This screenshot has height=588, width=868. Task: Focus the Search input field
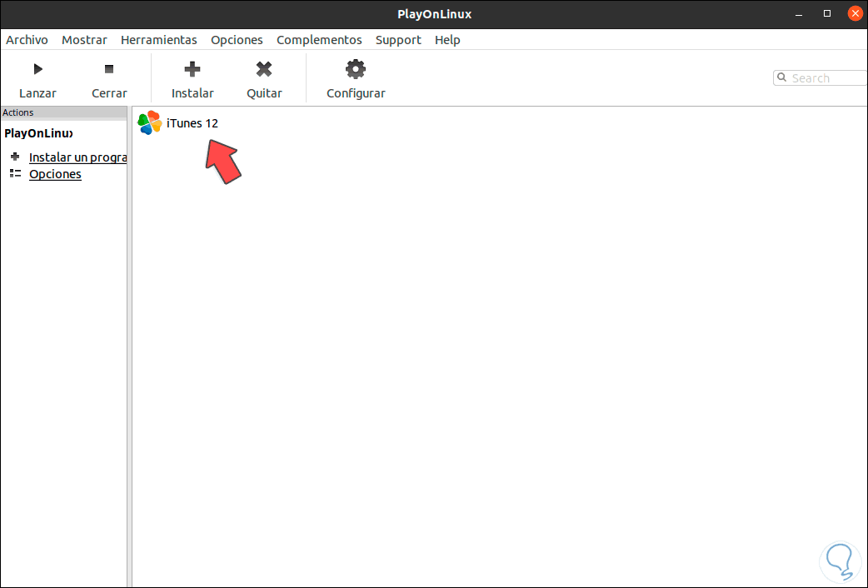[x=821, y=78]
